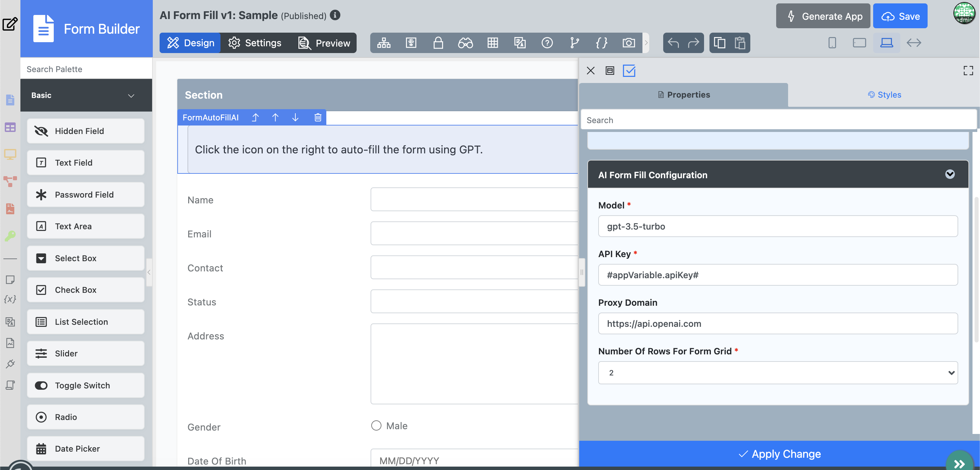The image size is (980, 470).
Task: Click the Apply Change button
Action: coord(779,454)
